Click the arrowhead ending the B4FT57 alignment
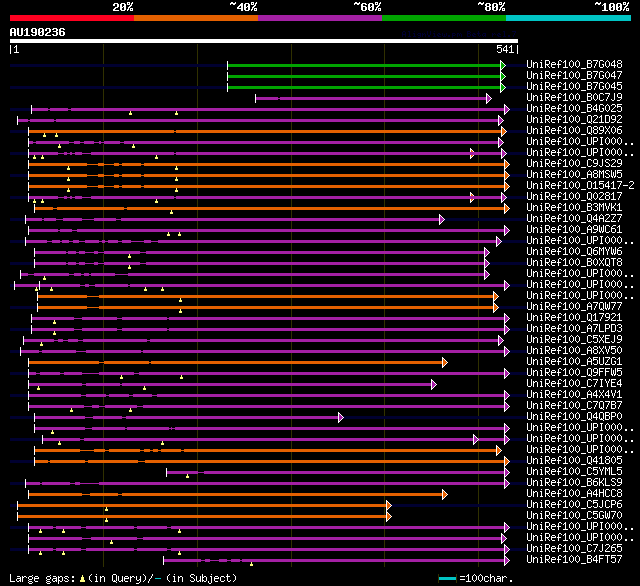 click(507, 561)
